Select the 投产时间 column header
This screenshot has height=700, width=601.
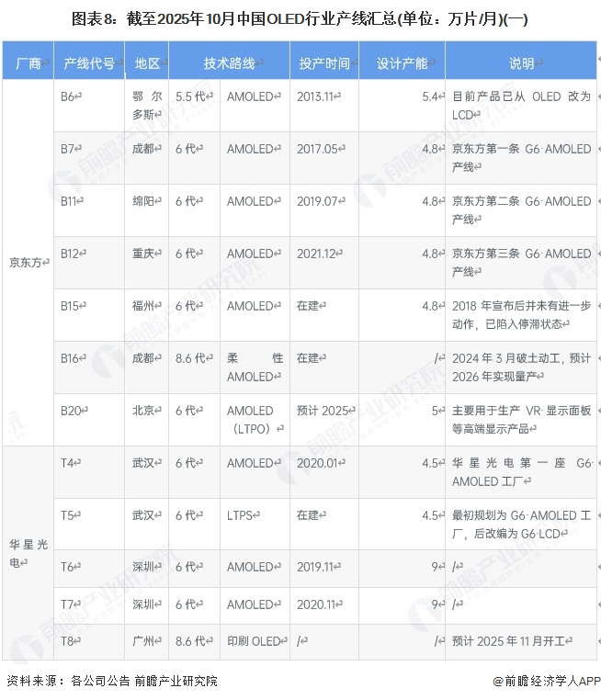324,63
